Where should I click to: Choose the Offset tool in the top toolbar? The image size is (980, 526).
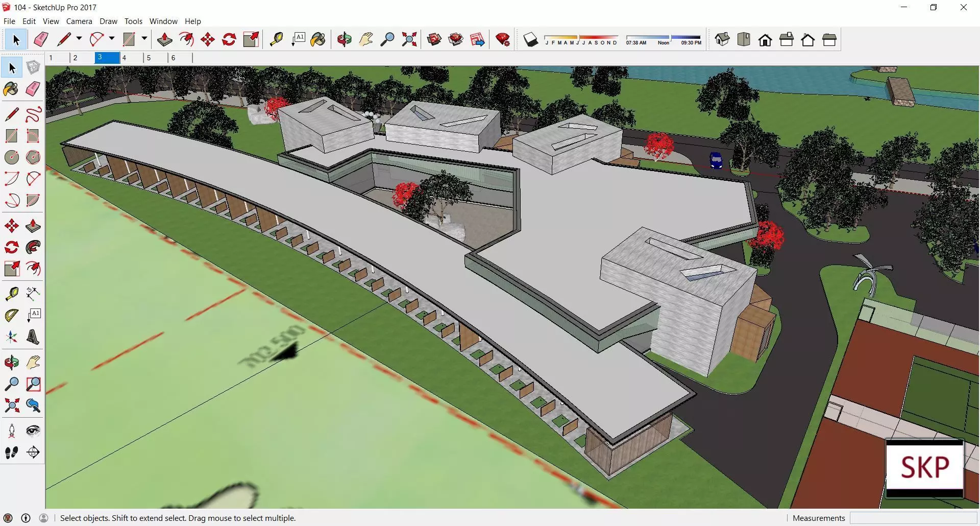tap(186, 39)
